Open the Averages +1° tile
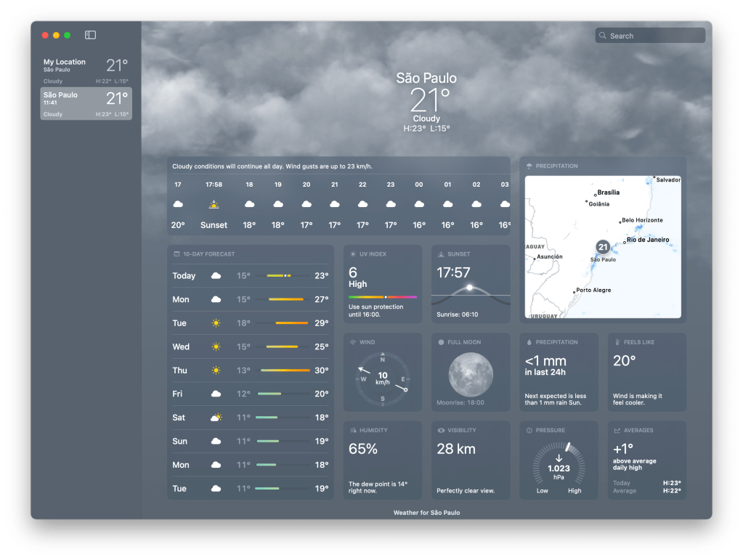Screen dimensions: 743x560 pos(646,460)
